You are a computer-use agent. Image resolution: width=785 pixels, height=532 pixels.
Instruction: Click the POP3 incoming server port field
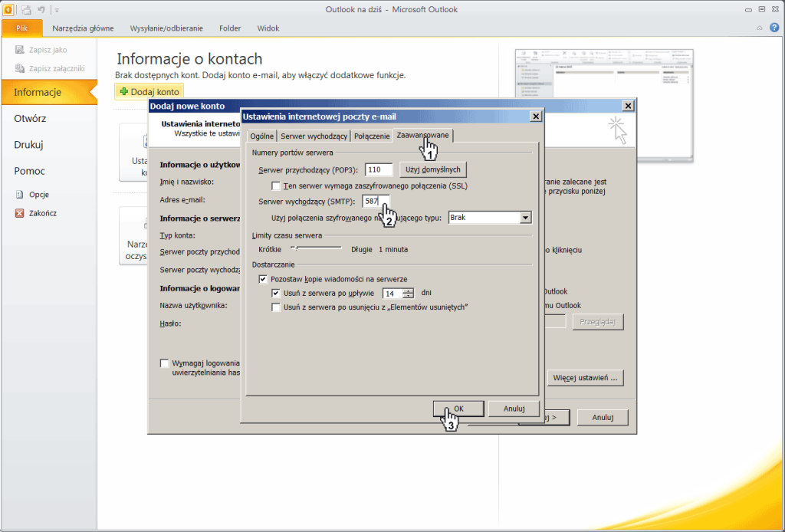(x=379, y=170)
